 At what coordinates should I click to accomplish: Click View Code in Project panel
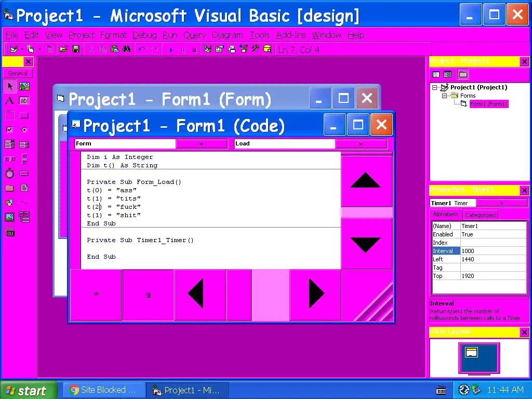coord(436,74)
